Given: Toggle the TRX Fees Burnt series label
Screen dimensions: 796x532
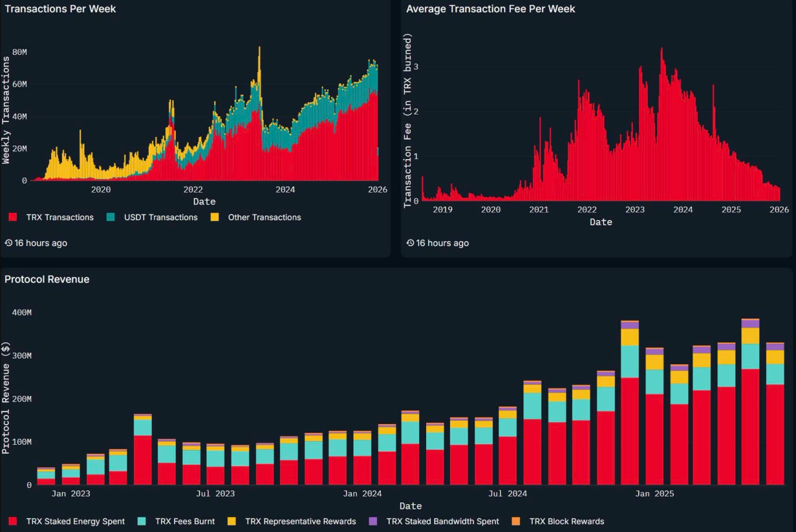Looking at the screenshot, I should 185,521.
